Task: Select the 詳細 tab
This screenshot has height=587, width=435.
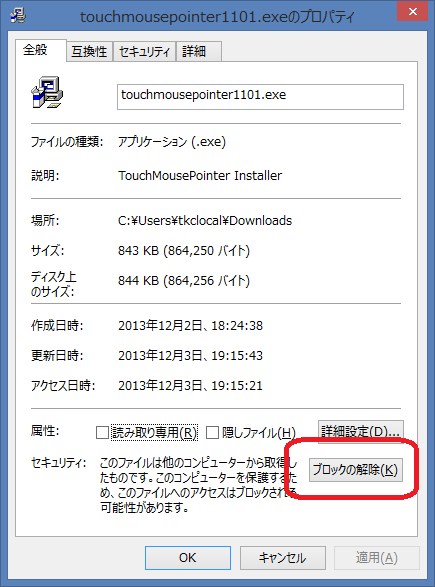Action: pos(198,51)
